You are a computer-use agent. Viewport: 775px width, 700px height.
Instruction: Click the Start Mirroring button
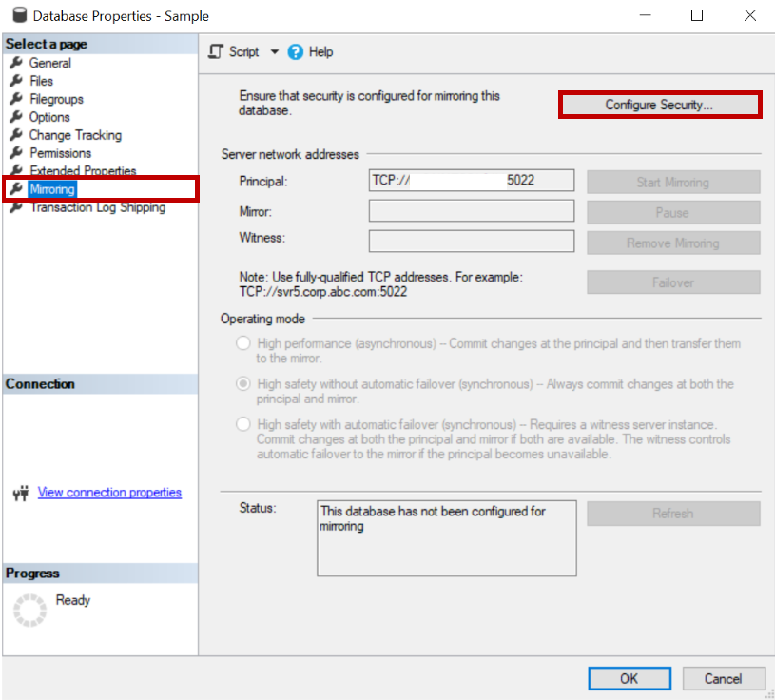pyautogui.click(x=673, y=182)
